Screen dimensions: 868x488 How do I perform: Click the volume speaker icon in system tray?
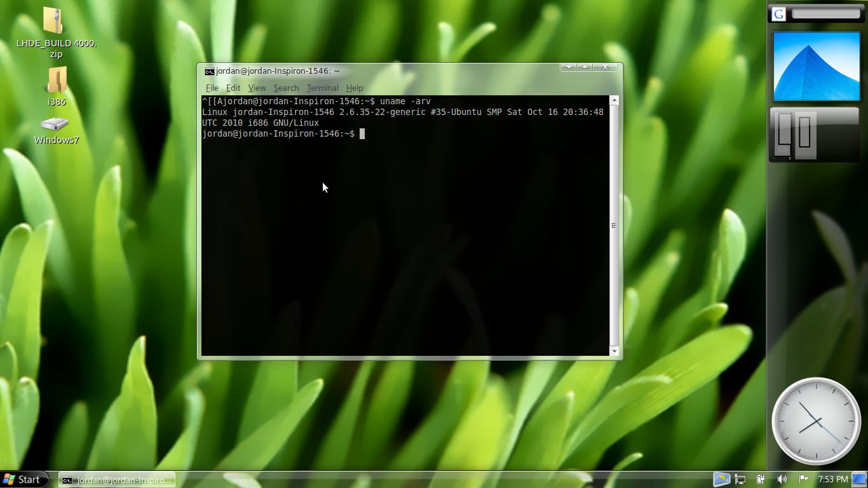tap(782, 479)
